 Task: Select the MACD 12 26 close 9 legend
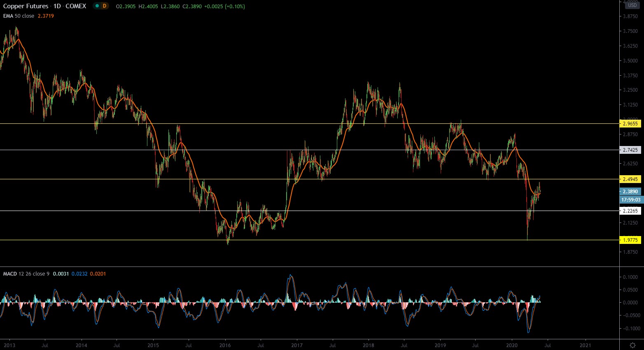(x=26, y=274)
